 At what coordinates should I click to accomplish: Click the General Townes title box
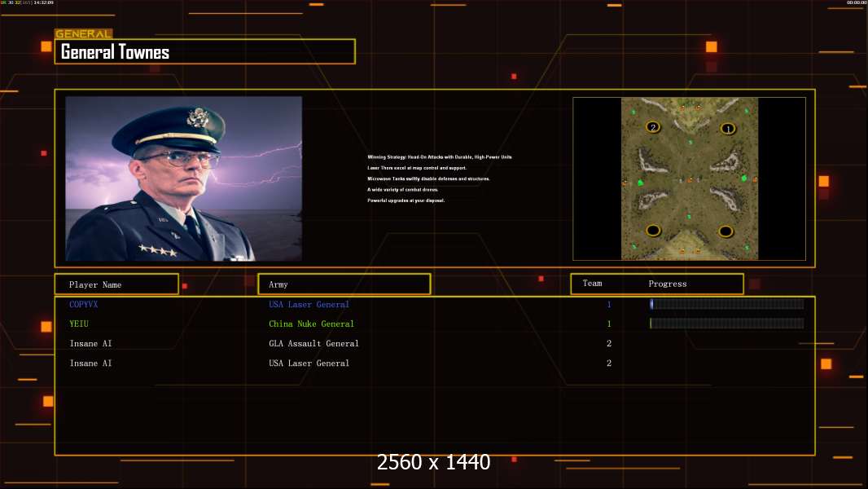click(x=205, y=51)
